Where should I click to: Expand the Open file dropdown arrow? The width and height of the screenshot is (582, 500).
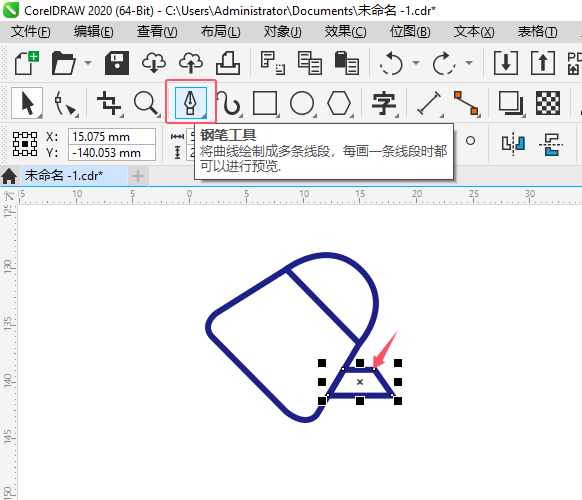[x=88, y=63]
